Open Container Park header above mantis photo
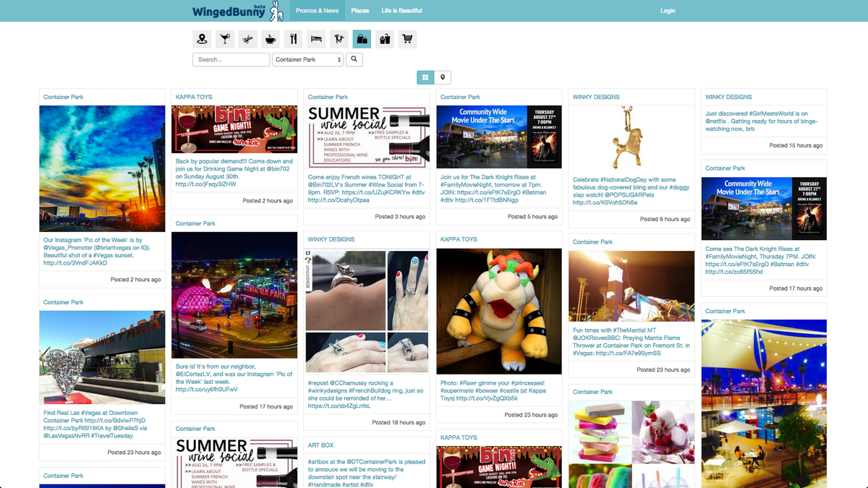Screen dimensions: 868x488 click(592, 242)
